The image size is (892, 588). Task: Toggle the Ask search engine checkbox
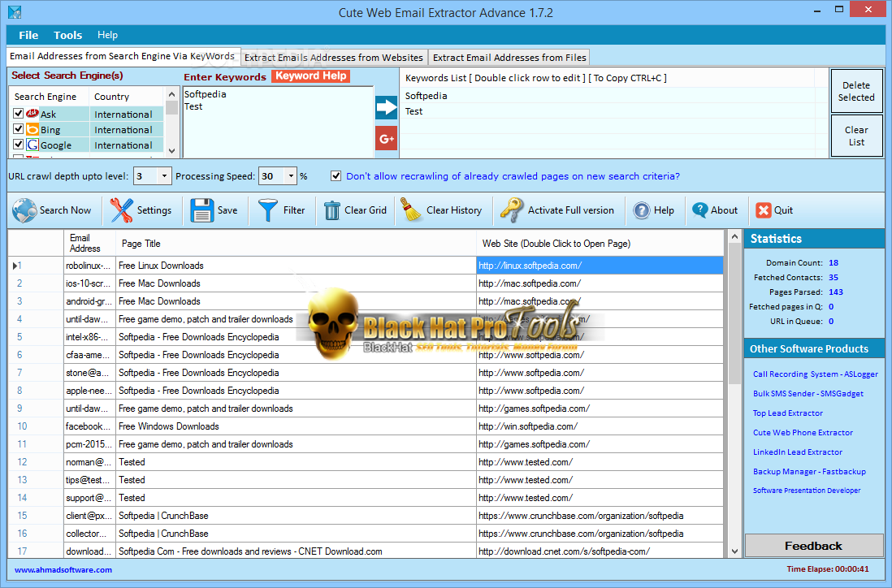pyautogui.click(x=18, y=114)
